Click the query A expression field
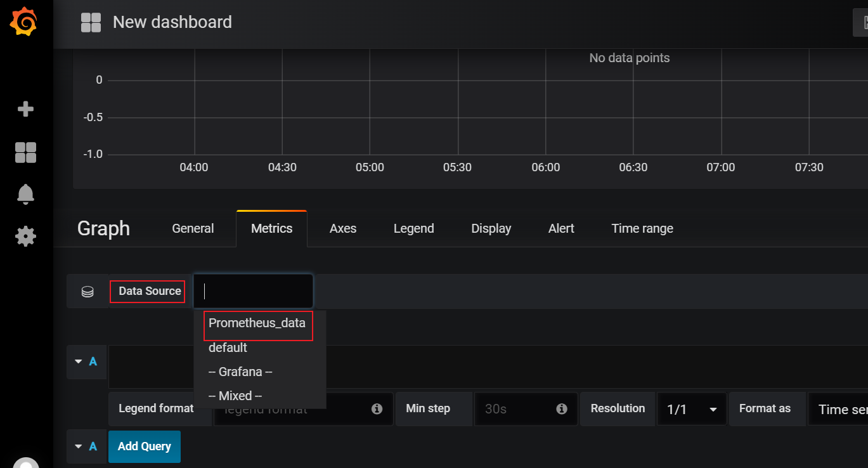The height and width of the screenshot is (468, 868). 488,367
